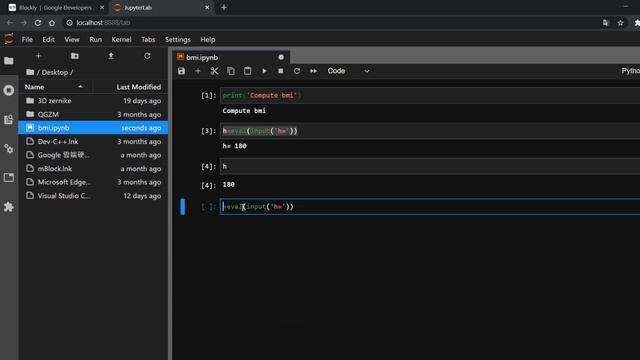640x360 pixels.
Task: Open the Edit menu
Action: [x=49, y=40]
